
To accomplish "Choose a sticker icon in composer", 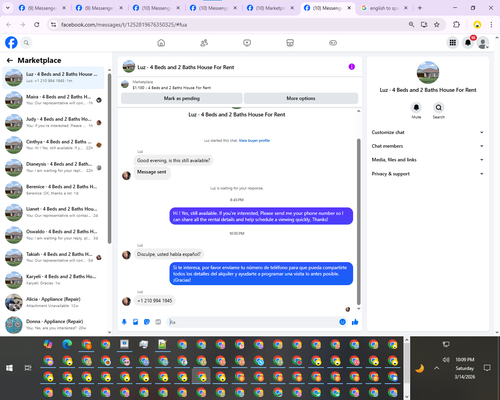I will [147, 322].
